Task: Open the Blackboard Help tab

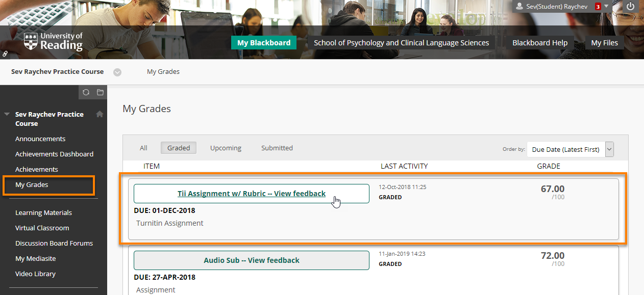Action: click(540, 43)
